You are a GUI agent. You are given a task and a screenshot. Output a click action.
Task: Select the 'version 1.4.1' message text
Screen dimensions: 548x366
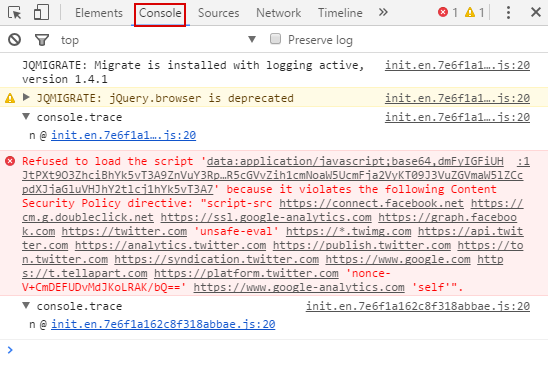click(65, 79)
